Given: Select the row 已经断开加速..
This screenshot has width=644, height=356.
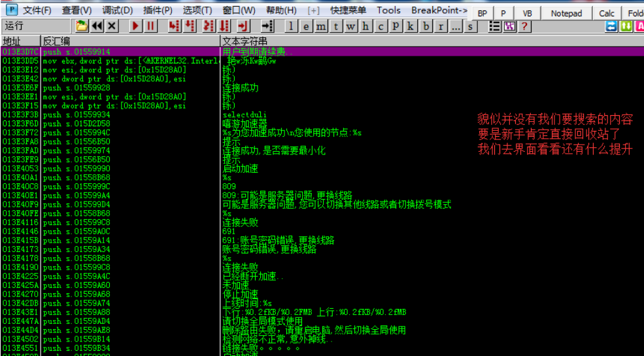Looking at the screenshot, I should [322, 276].
